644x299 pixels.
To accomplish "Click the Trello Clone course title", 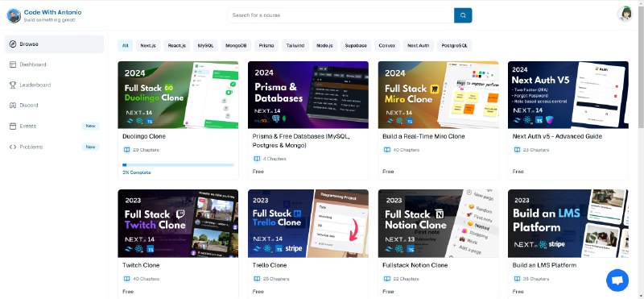I will tap(270, 265).
